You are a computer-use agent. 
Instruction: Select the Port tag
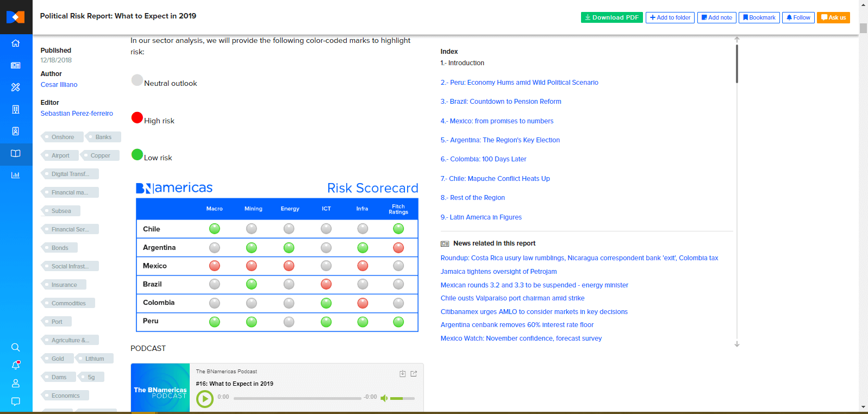click(57, 322)
